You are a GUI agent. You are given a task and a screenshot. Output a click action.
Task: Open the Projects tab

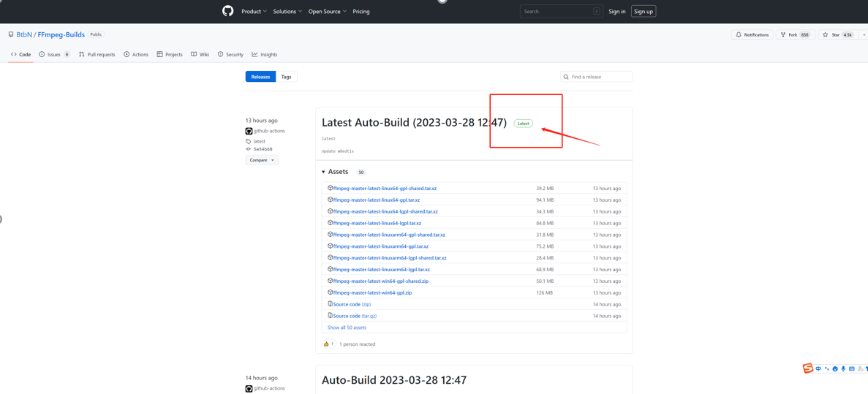170,54
